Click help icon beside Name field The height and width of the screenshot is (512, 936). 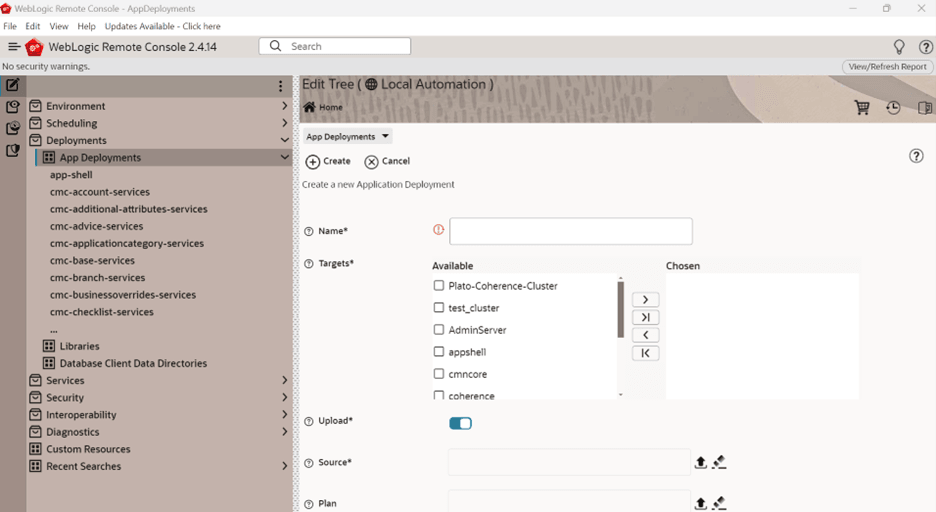tap(309, 232)
